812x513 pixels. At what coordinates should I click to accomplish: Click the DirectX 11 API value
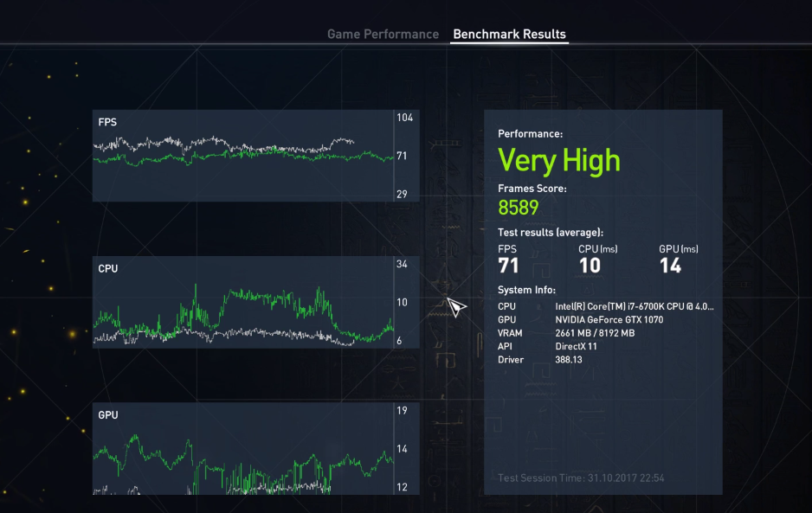point(576,346)
